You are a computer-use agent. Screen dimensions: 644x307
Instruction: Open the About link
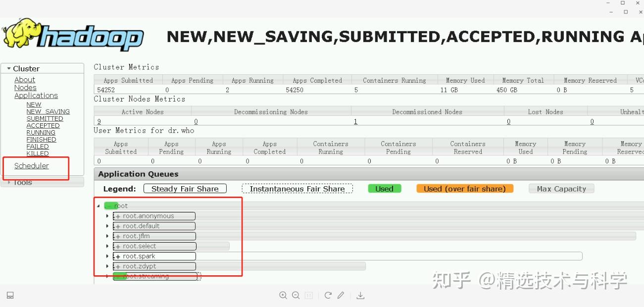(25, 80)
